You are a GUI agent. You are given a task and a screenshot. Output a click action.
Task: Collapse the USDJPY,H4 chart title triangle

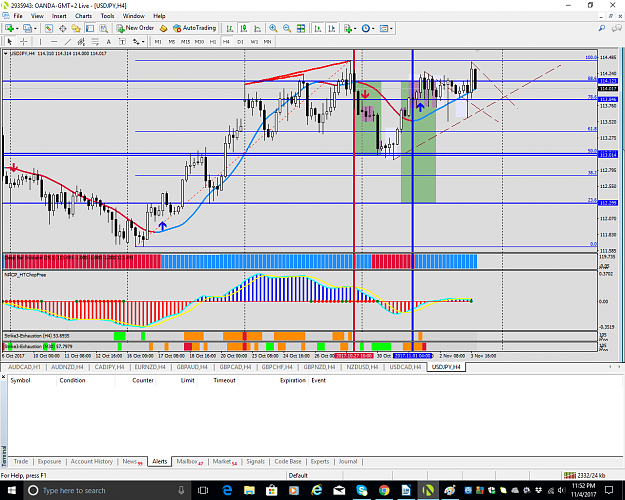point(6,53)
